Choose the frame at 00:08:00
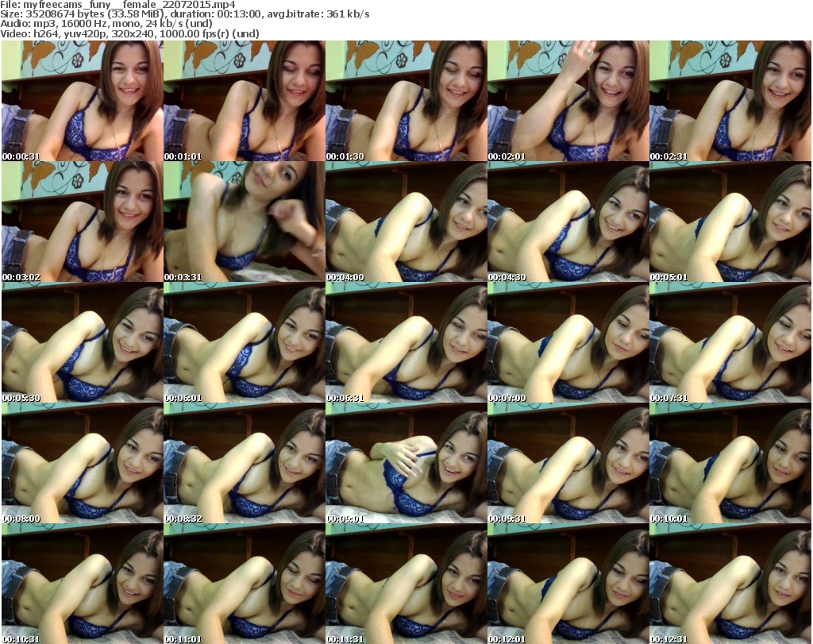Image resolution: width=813 pixels, height=644 pixels. (83, 463)
